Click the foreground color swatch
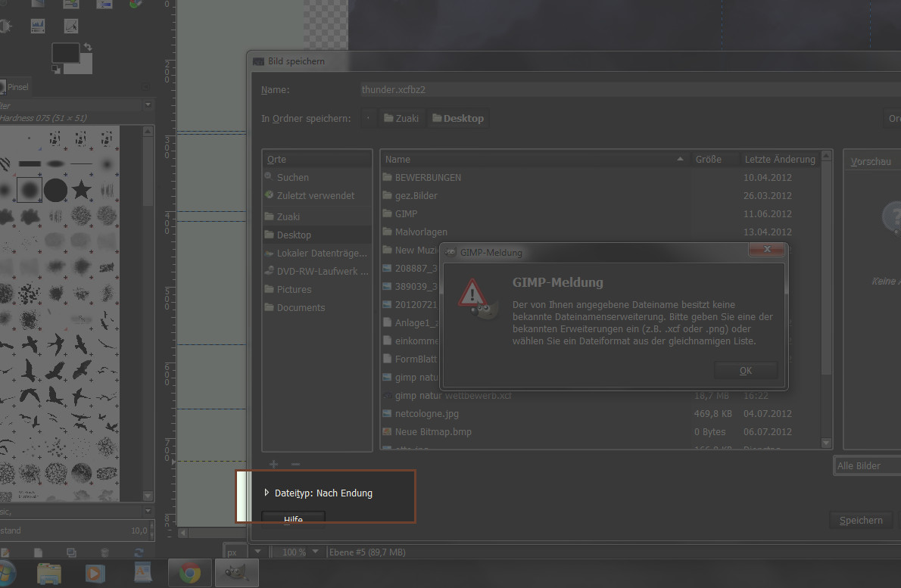The height and width of the screenshot is (588, 901). click(x=65, y=53)
